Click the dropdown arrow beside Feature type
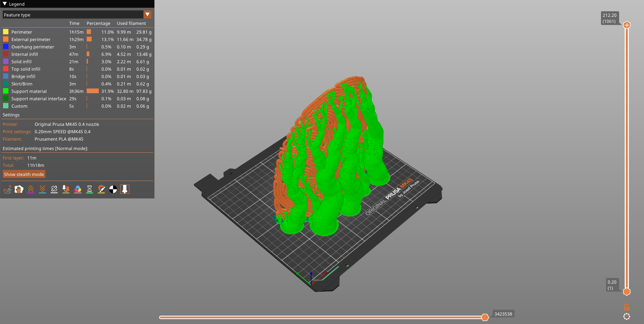Image resolution: width=644 pixels, height=324 pixels. [147, 14]
